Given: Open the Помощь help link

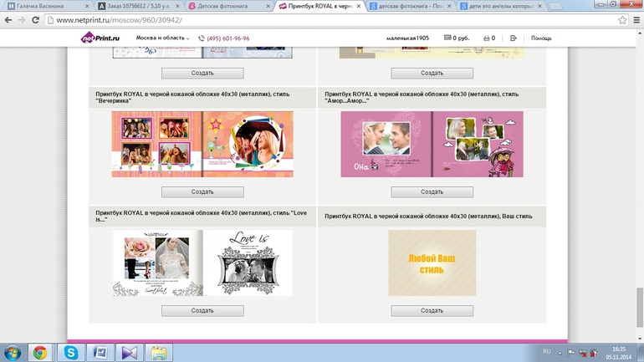Looking at the screenshot, I should [x=541, y=38].
